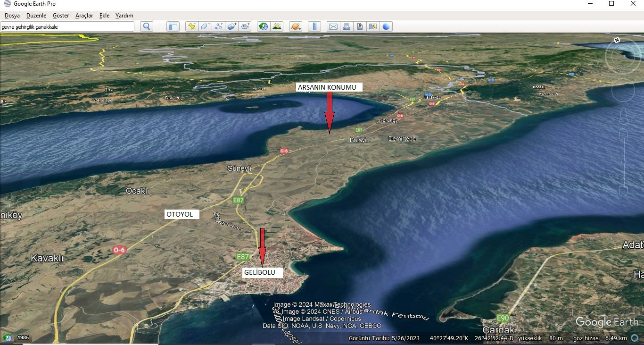644x345 pixels.
Task: Select the Add Path tool
Action: [218, 27]
